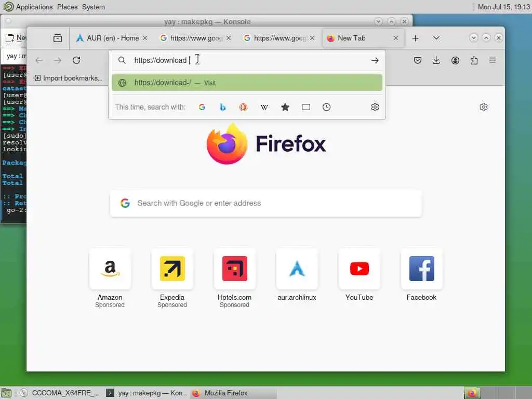Click the Search with Google or enter address box
Image resolution: width=532 pixels, height=399 pixels.
pos(266,203)
